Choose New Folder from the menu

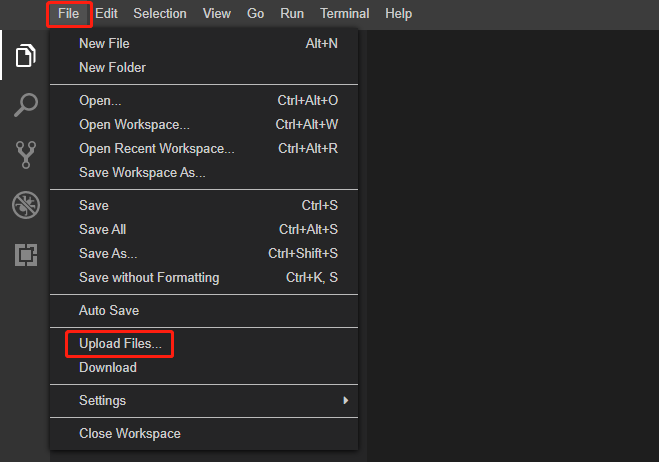(x=204, y=68)
